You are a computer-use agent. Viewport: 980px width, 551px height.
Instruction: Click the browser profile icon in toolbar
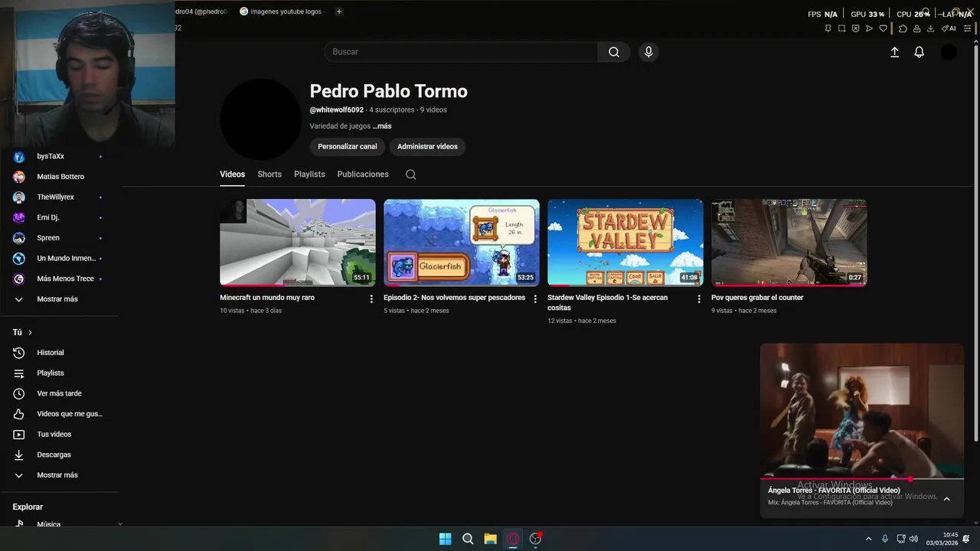[916, 28]
